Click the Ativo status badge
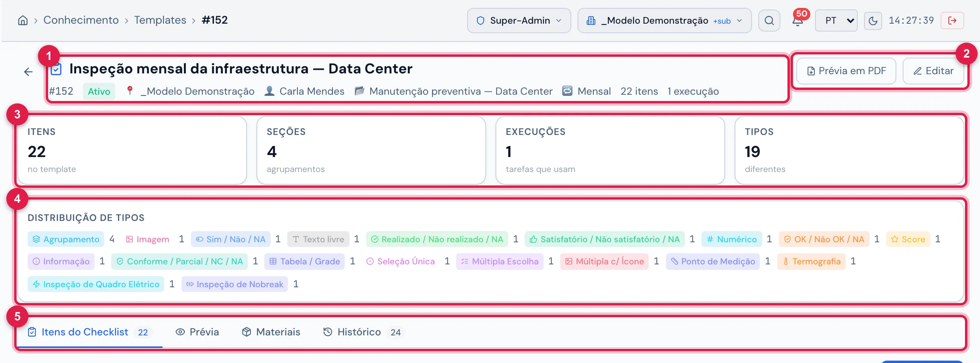This screenshot has width=980, height=363. (x=99, y=92)
